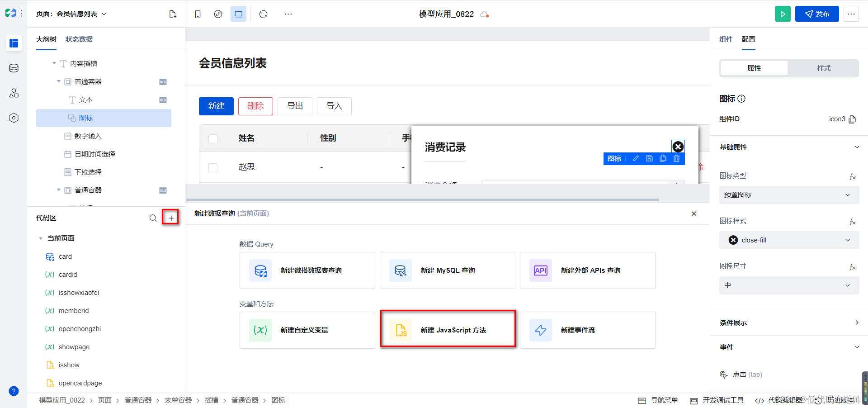Switch to desktop PC preview mode
This screenshot has height=408, width=868.
click(238, 14)
